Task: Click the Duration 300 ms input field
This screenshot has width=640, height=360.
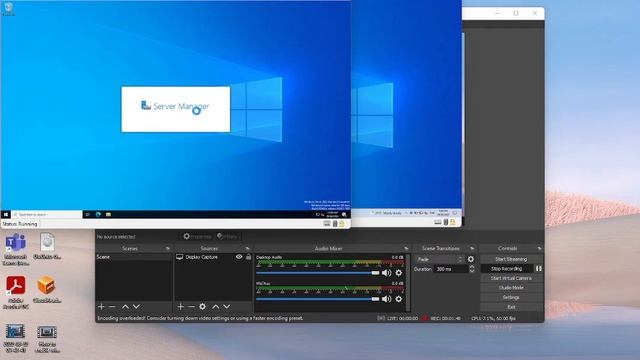Action: [451, 269]
